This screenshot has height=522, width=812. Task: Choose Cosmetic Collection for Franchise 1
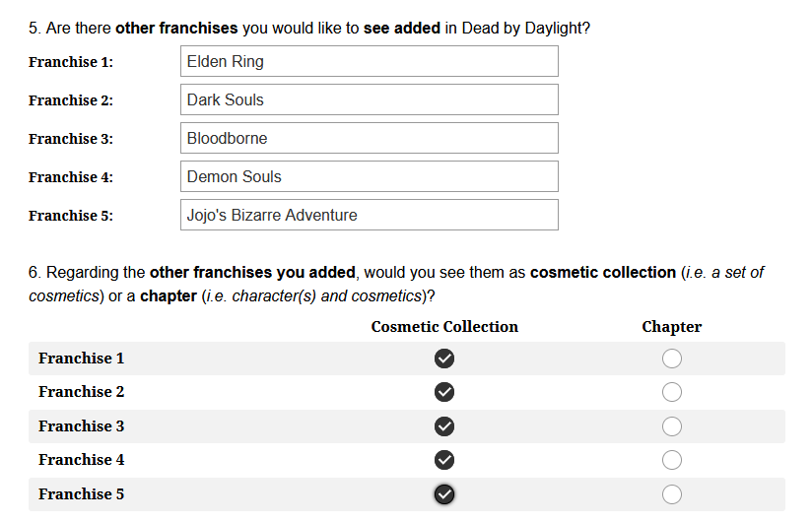click(x=444, y=359)
